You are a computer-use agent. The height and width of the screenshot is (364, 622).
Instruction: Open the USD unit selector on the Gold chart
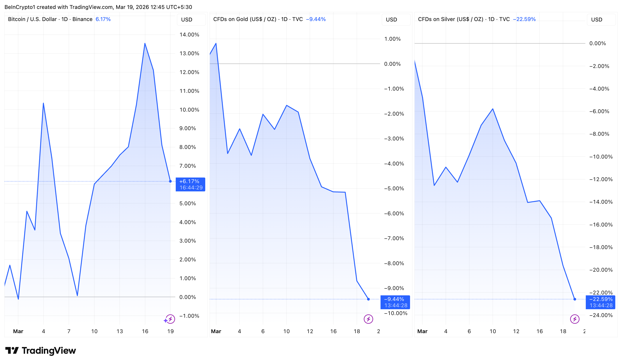[396, 19]
